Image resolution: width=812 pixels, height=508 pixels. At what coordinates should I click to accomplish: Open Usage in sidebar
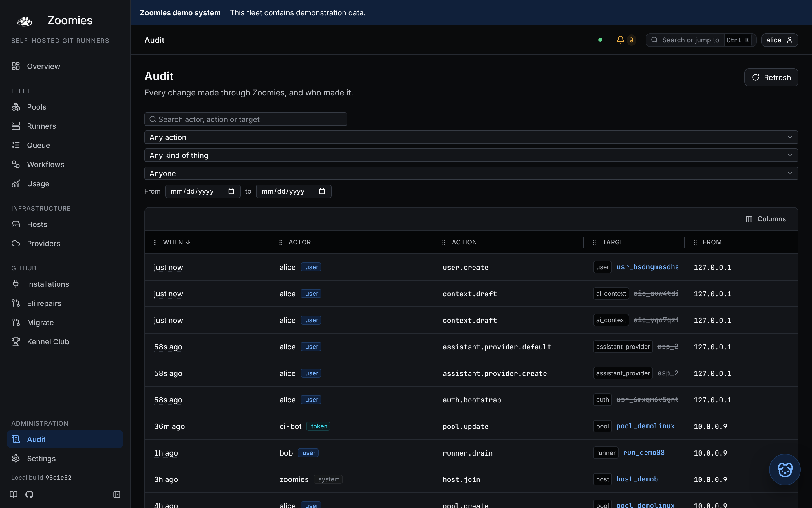(65, 183)
